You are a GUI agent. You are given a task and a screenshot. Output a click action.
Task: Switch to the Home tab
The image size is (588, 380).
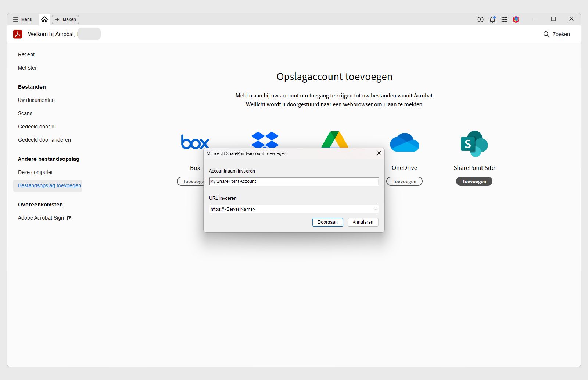[44, 19]
